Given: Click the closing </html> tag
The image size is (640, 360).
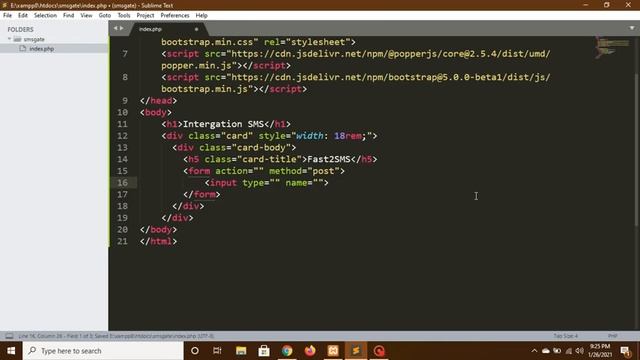Looking at the screenshot, I should pos(158,241).
